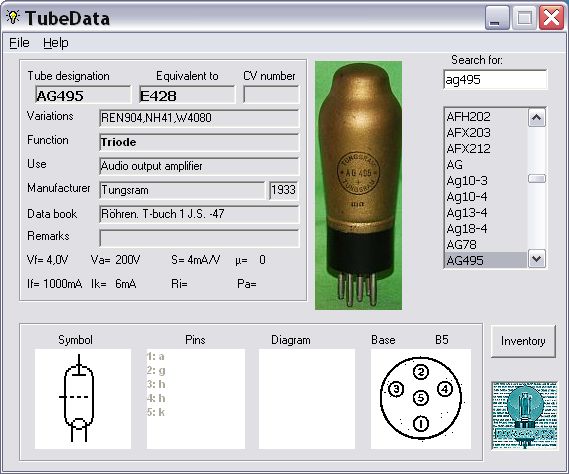
Task: Click the TubeData lightbulb title icon
Action: click(13, 17)
